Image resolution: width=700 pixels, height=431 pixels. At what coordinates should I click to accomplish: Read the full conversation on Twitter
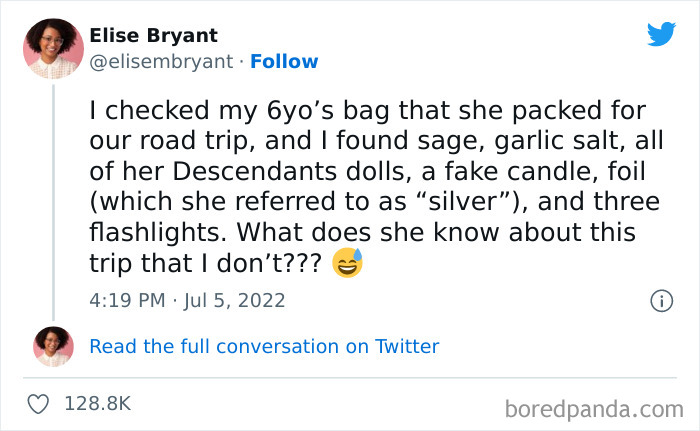click(264, 346)
